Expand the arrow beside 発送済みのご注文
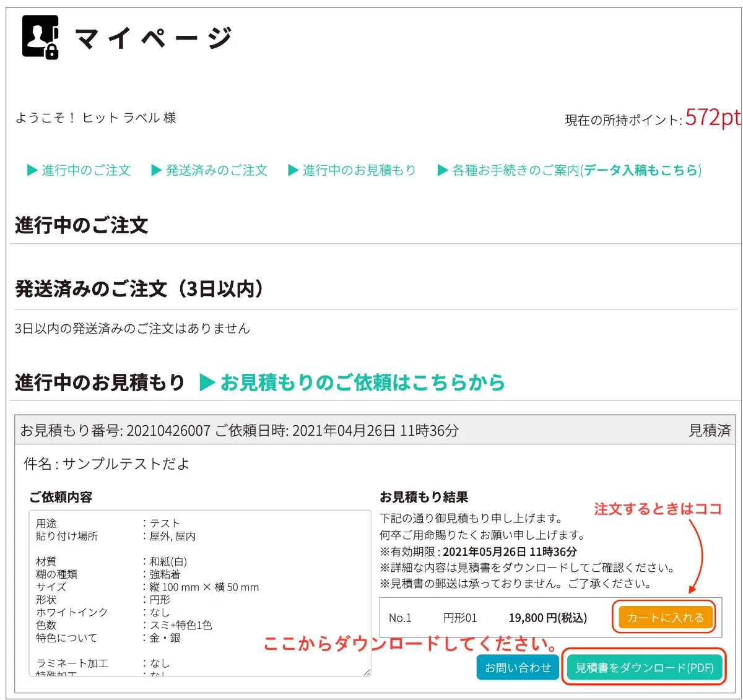 pyautogui.click(x=156, y=170)
